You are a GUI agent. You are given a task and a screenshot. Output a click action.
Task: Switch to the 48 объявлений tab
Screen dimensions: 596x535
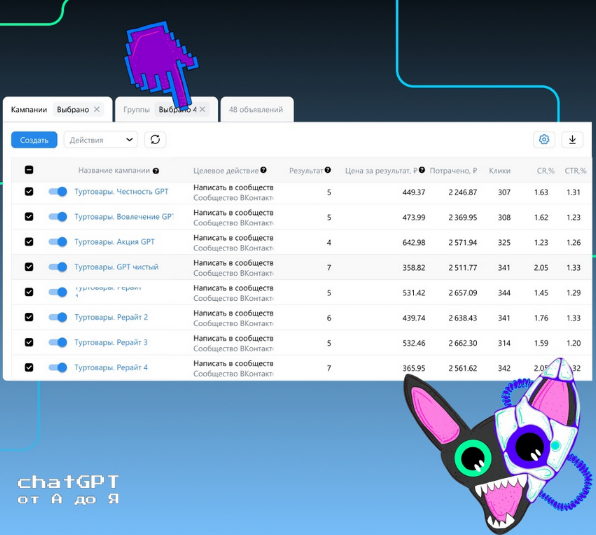pos(256,109)
